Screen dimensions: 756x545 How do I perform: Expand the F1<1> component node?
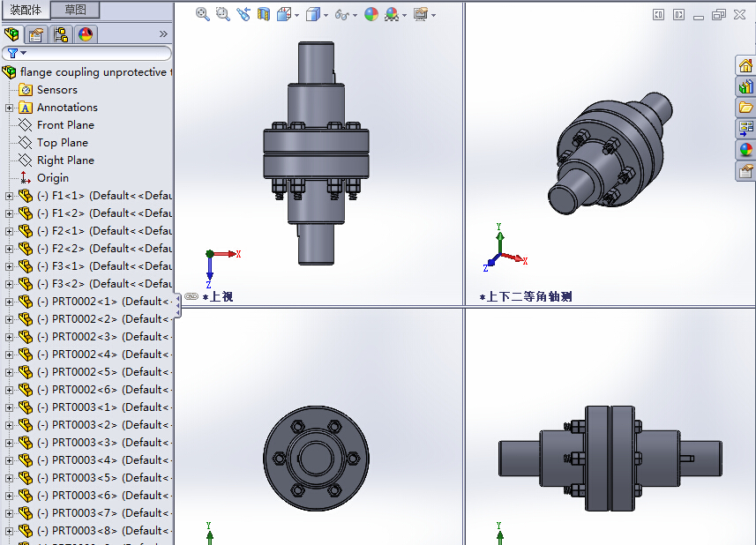[x=9, y=196]
